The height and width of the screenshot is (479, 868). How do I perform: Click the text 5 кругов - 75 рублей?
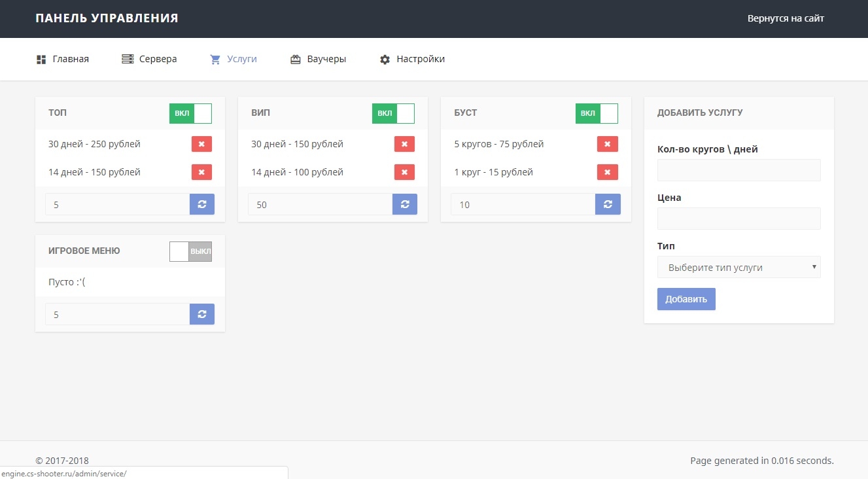499,144
